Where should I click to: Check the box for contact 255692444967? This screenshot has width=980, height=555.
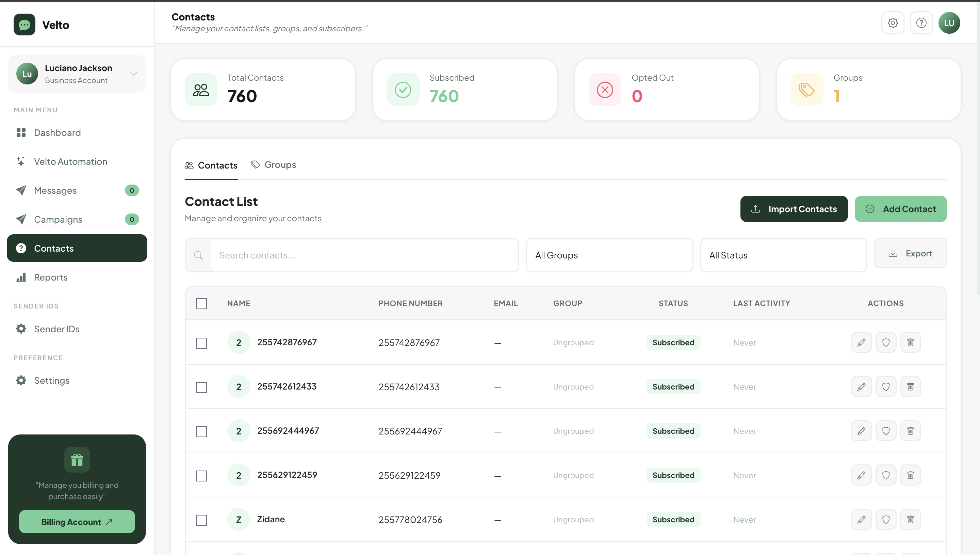[x=201, y=431]
